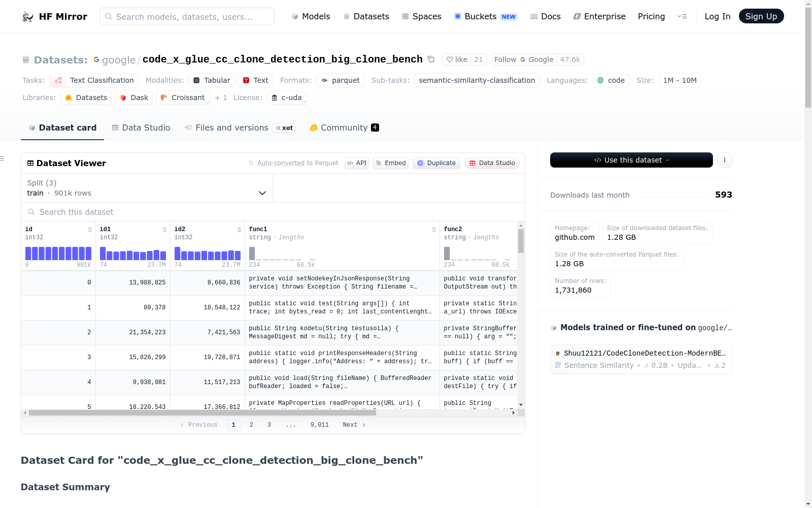Go to Next page of rows
The image size is (812, 508).
pyautogui.click(x=354, y=425)
